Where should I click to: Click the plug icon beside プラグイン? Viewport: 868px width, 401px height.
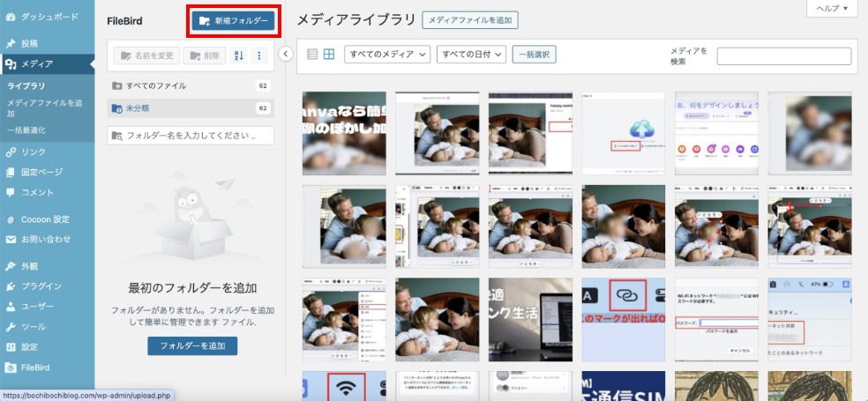[x=11, y=286]
